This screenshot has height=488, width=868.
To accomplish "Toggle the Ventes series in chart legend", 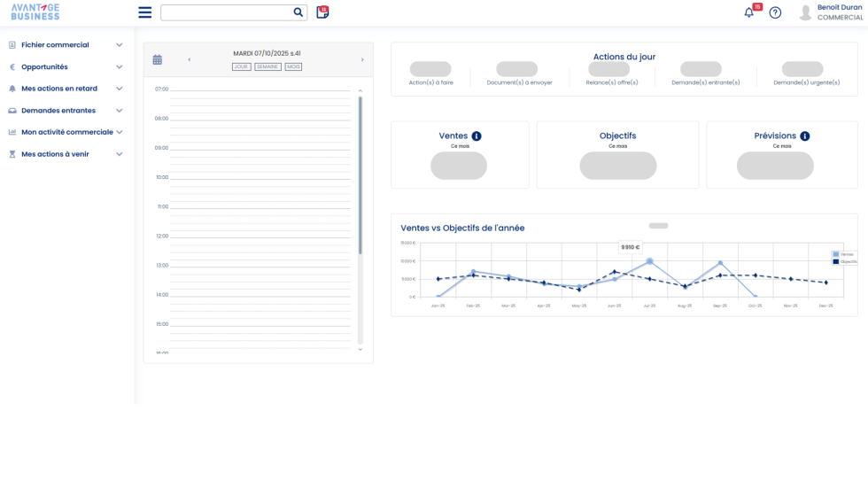I will coord(844,254).
